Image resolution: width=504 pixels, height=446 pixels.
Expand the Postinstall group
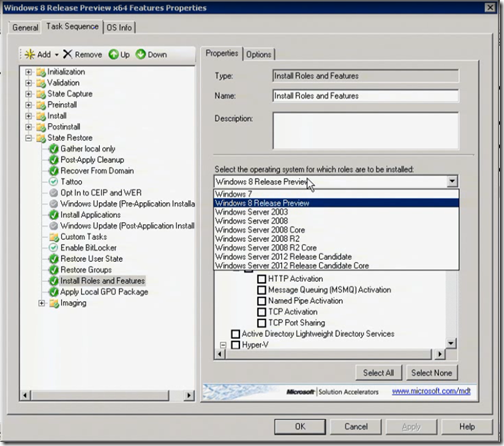[29, 127]
